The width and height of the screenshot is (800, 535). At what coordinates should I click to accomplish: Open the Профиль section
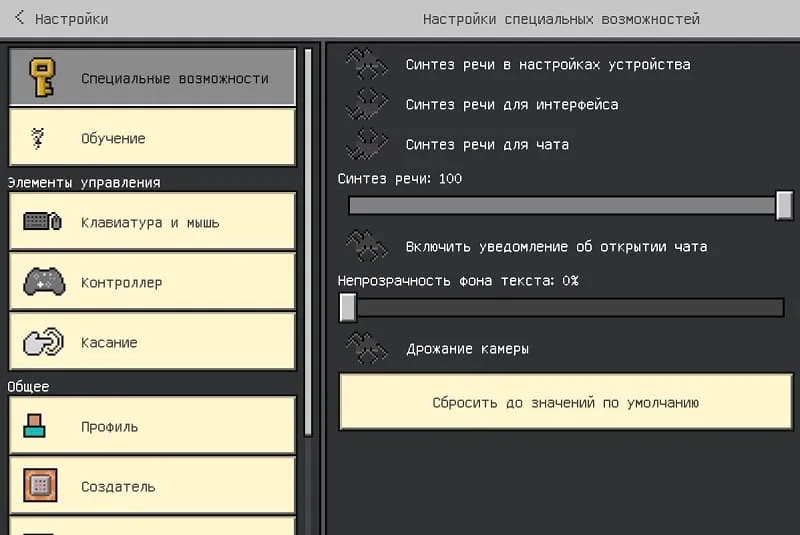153,426
